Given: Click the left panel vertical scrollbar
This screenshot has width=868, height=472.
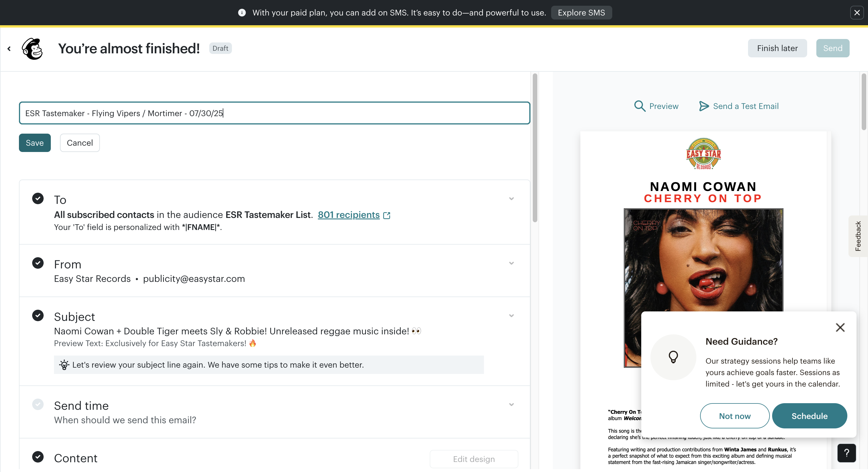Looking at the screenshot, I should [535, 148].
